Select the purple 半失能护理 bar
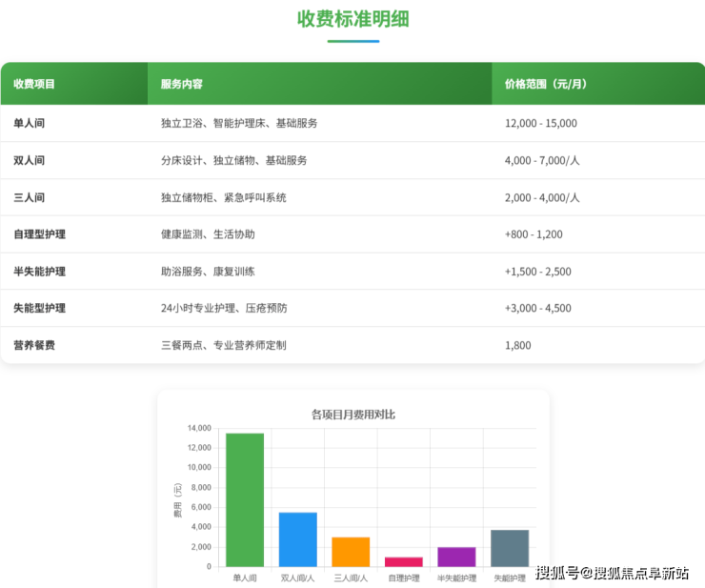 456,557
